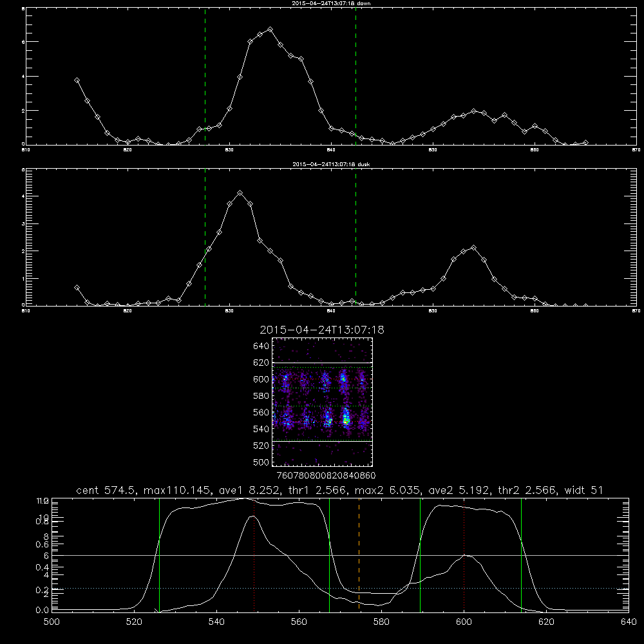Click the 'thr2 2.566' value in bottom title

point(528,490)
